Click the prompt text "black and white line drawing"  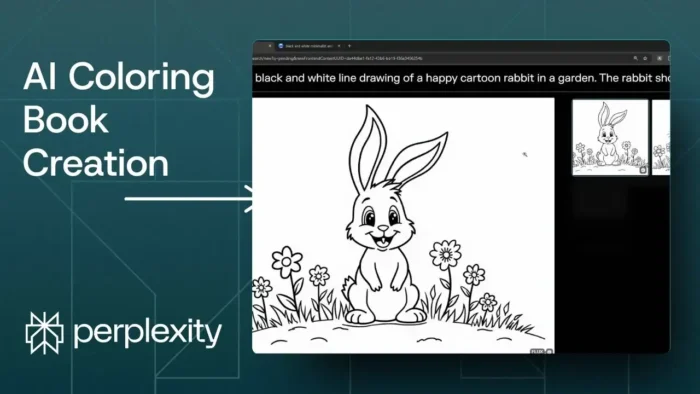tap(328, 78)
